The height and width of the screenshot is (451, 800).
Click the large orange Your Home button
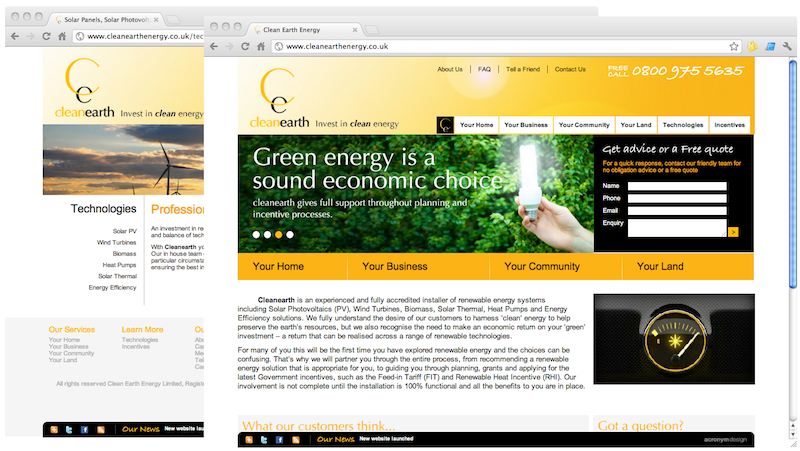click(x=292, y=266)
